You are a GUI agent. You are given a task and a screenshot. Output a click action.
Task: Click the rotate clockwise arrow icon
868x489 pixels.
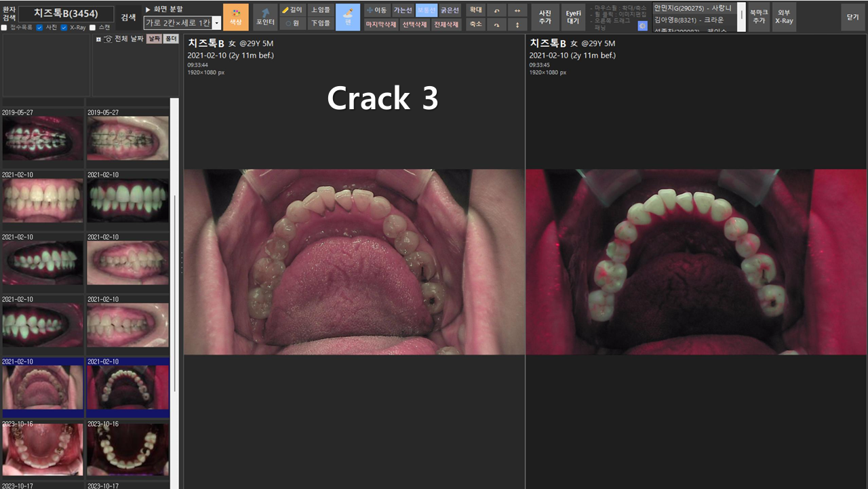[496, 24]
